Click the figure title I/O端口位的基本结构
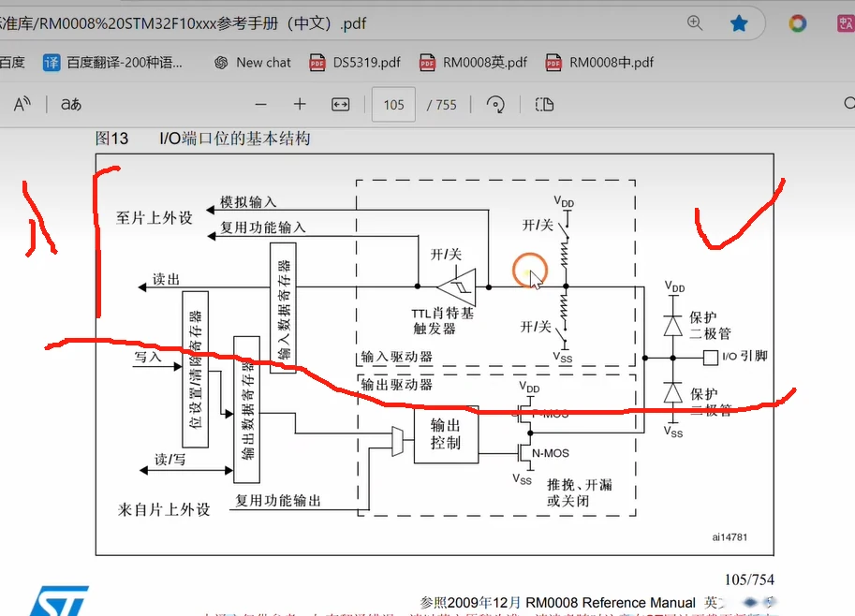The width and height of the screenshot is (855, 616). pyautogui.click(x=234, y=139)
